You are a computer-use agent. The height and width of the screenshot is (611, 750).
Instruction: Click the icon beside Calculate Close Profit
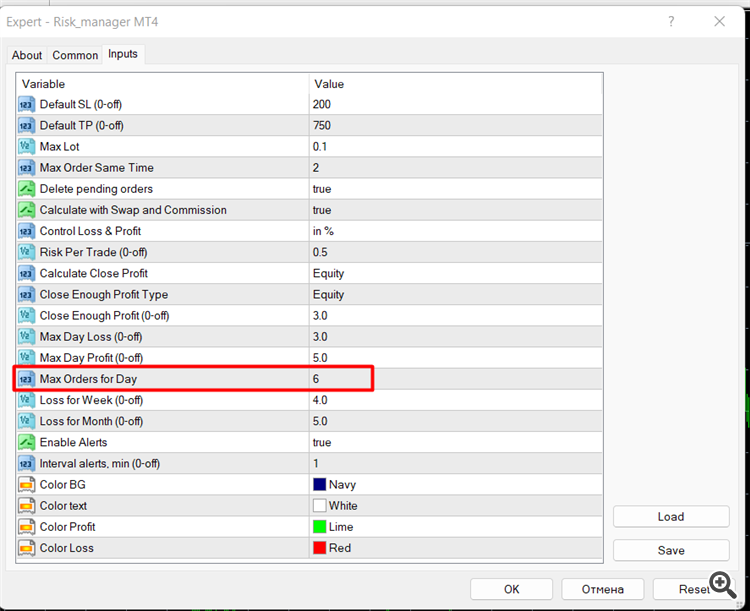tap(26, 273)
